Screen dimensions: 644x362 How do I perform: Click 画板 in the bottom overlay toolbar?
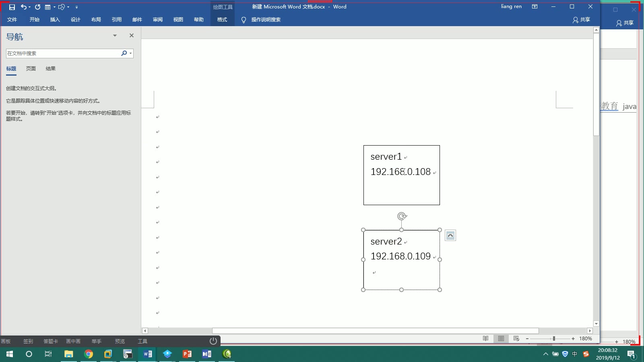[6, 341]
